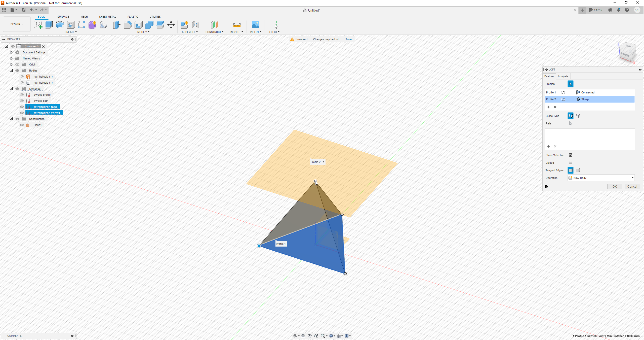The height and width of the screenshot is (340, 644).
Task: Select the Pan tool in the navigation bar
Action: 309,336
